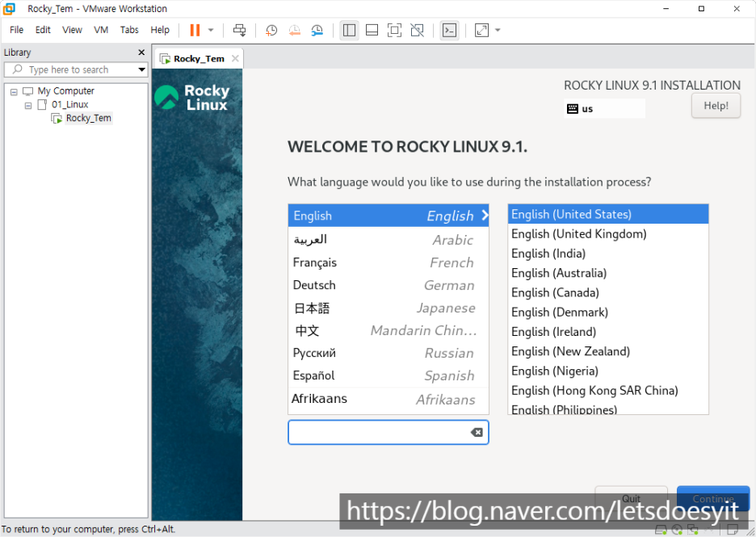Minimize the VMware Workstation window
The width and height of the screenshot is (756, 537).
pyautogui.click(x=666, y=9)
